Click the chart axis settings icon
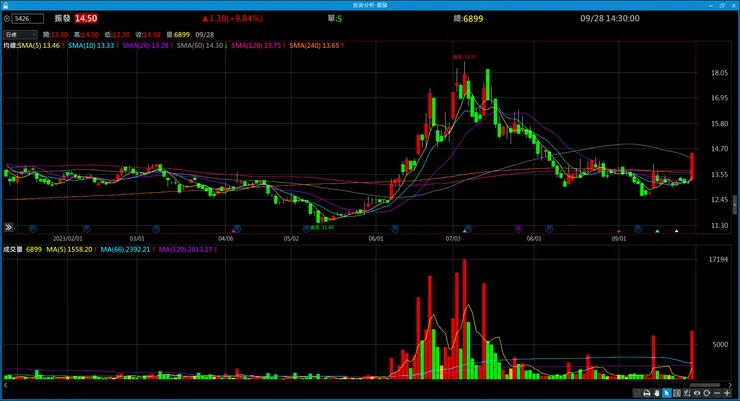The image size is (740, 401). tap(687, 393)
